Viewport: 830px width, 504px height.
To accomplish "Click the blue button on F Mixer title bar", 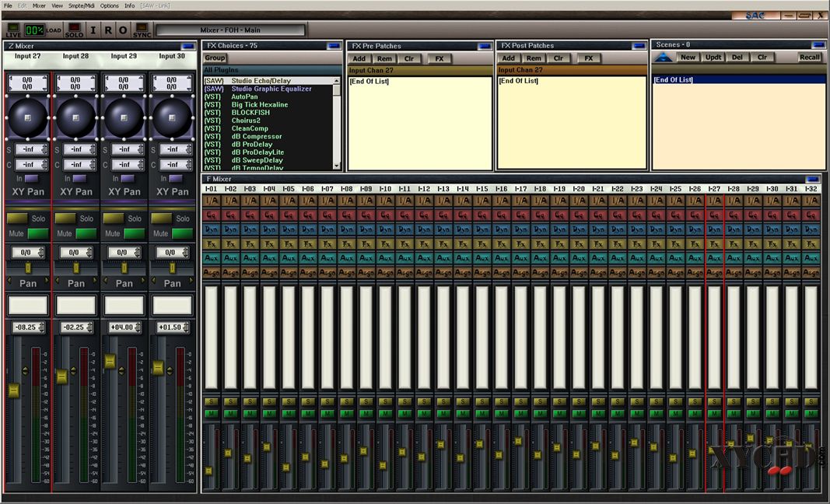I will [x=813, y=179].
